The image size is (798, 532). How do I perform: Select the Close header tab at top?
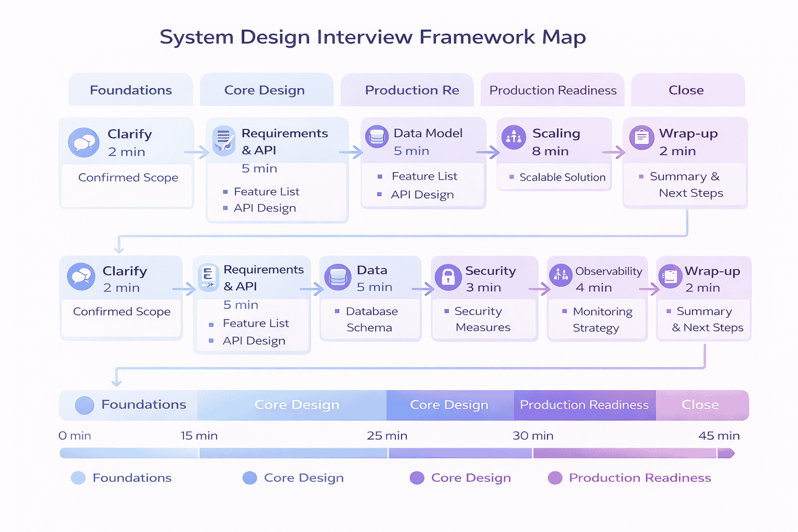click(x=686, y=90)
